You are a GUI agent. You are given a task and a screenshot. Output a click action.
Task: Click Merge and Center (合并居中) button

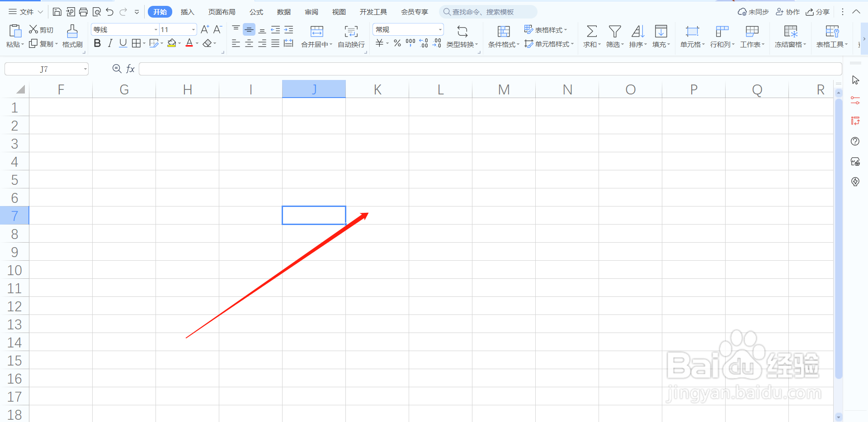316,36
